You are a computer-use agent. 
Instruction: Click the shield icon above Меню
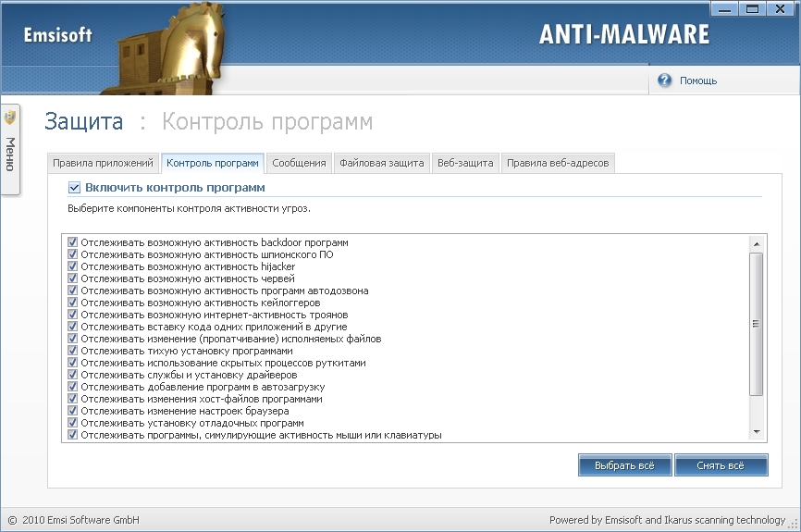pyautogui.click(x=9, y=118)
